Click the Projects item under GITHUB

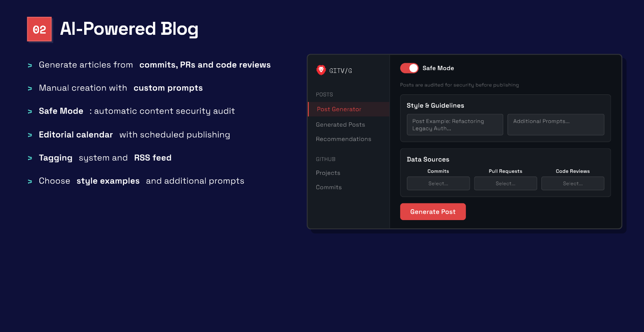point(328,173)
